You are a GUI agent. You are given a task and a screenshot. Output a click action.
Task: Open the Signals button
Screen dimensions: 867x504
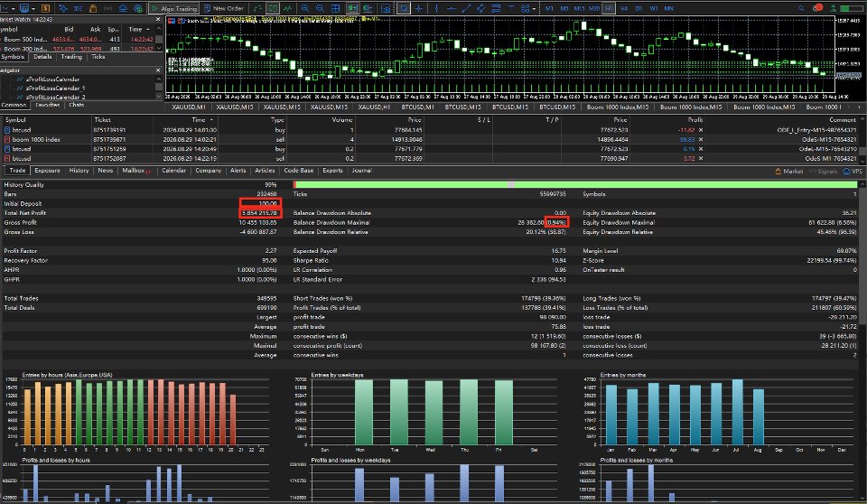823,171
